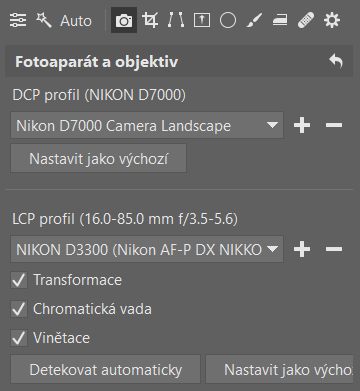Select the Crop tool icon
Viewport: 360px width, 391px height.
click(150, 20)
